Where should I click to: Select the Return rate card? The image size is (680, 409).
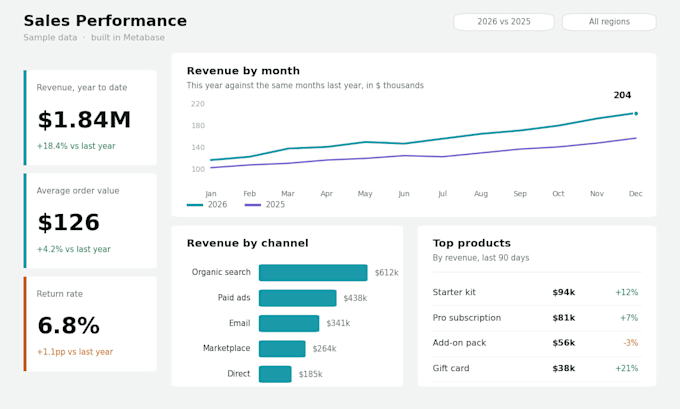point(90,324)
